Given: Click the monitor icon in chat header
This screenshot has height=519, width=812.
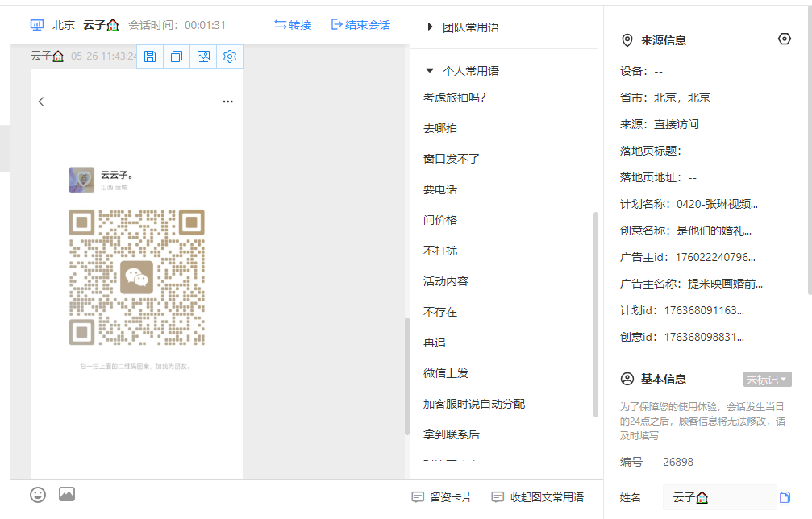Looking at the screenshot, I should (x=37, y=25).
